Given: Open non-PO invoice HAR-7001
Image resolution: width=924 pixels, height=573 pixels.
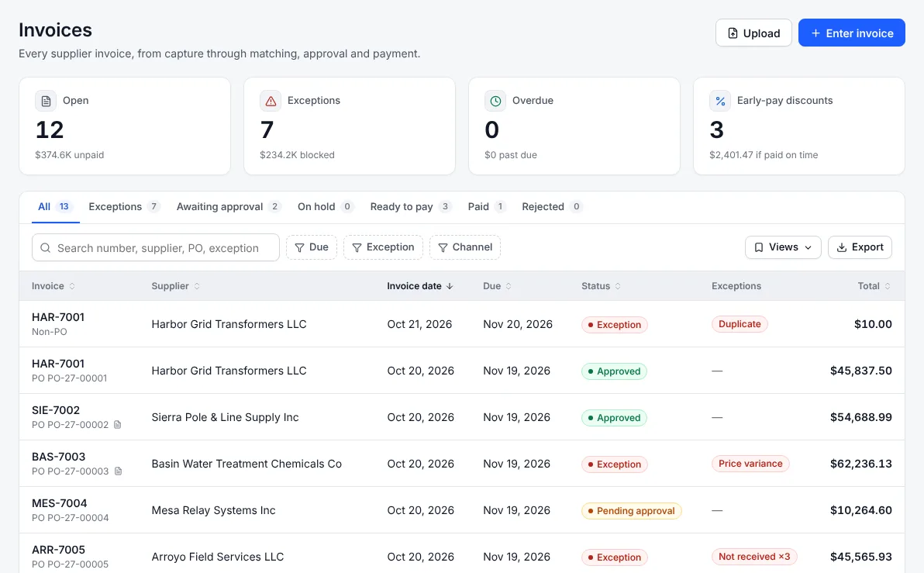Looking at the screenshot, I should [57, 317].
